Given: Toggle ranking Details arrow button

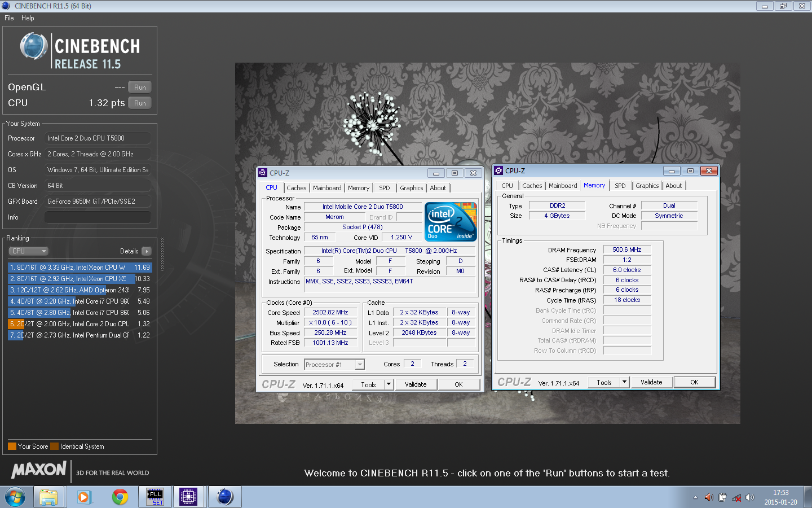Looking at the screenshot, I should click(x=147, y=251).
